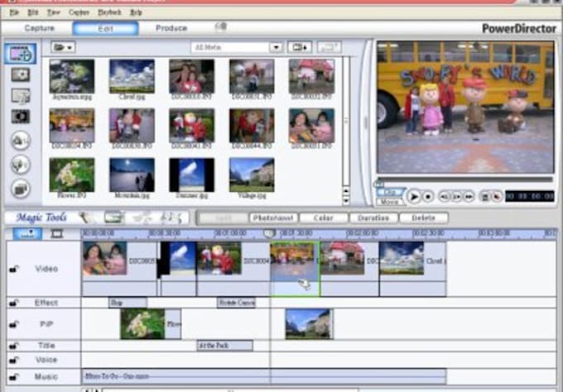Select the flower clip on PiP track
Image resolution: width=563 pixels, height=392 pixels.
pyautogui.click(x=151, y=324)
